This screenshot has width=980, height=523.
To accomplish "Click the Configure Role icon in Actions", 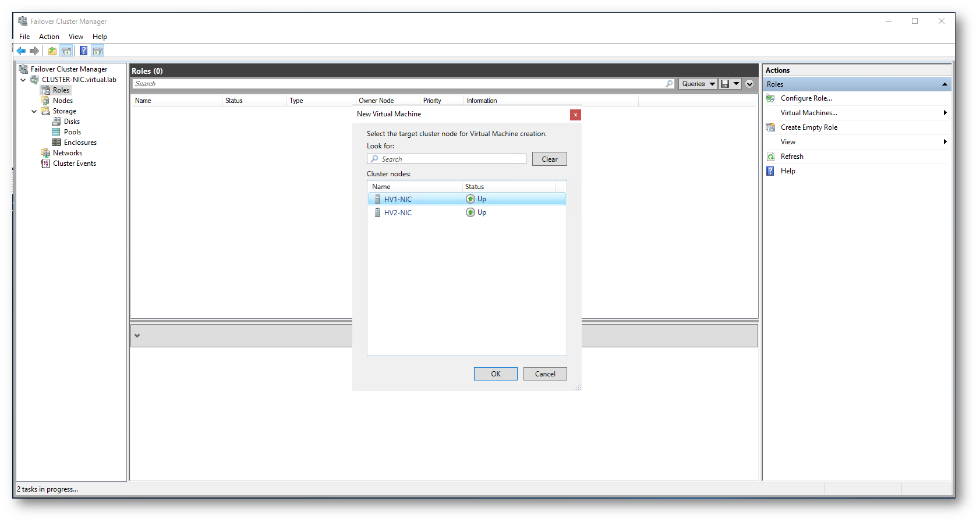I will (770, 98).
